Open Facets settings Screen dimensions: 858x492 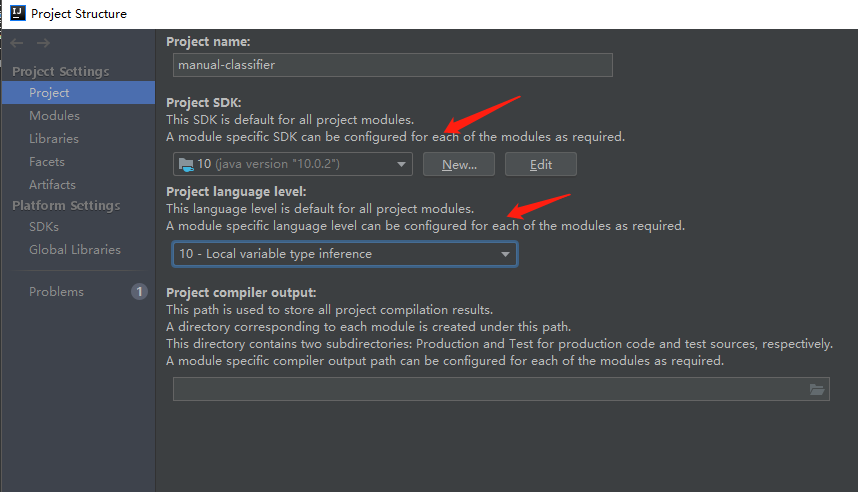pyautogui.click(x=47, y=161)
